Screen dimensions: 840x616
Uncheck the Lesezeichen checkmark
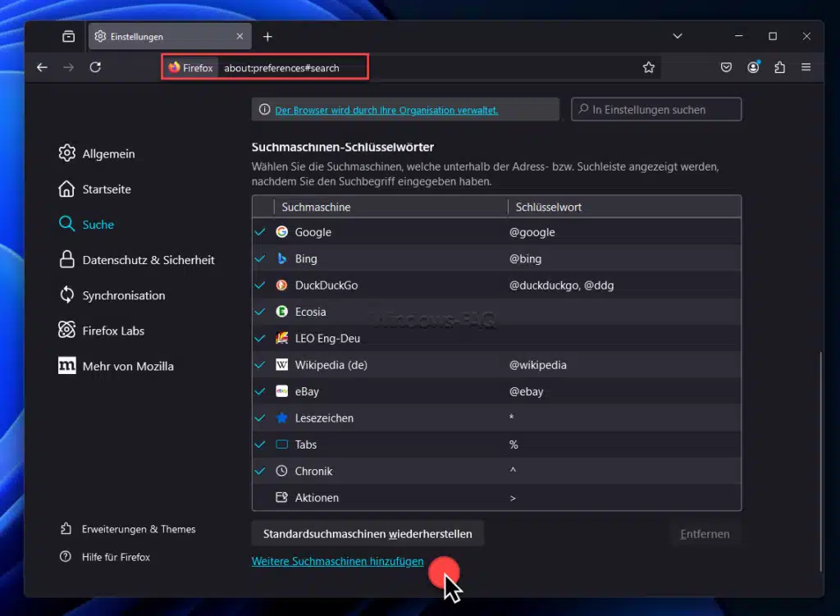coord(260,418)
